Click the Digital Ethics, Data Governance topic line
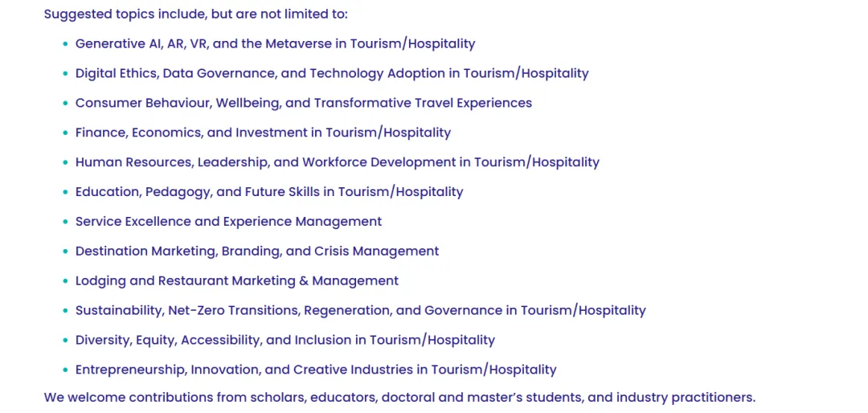 coord(332,73)
